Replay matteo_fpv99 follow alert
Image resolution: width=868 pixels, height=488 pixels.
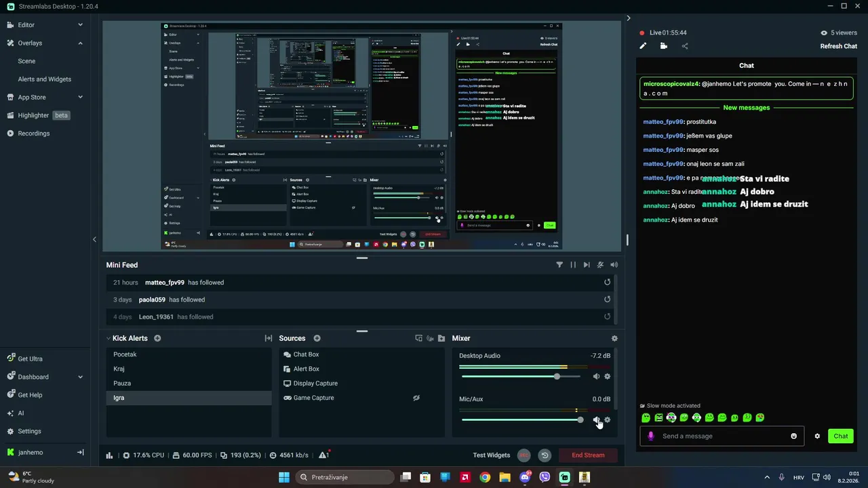coord(607,282)
